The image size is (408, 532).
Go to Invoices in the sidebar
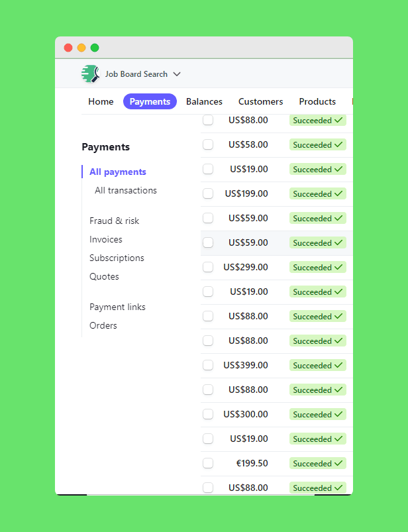pos(106,239)
